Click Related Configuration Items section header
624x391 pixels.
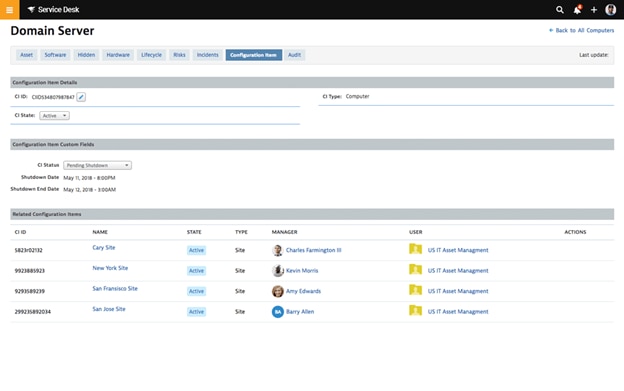pos(312,214)
